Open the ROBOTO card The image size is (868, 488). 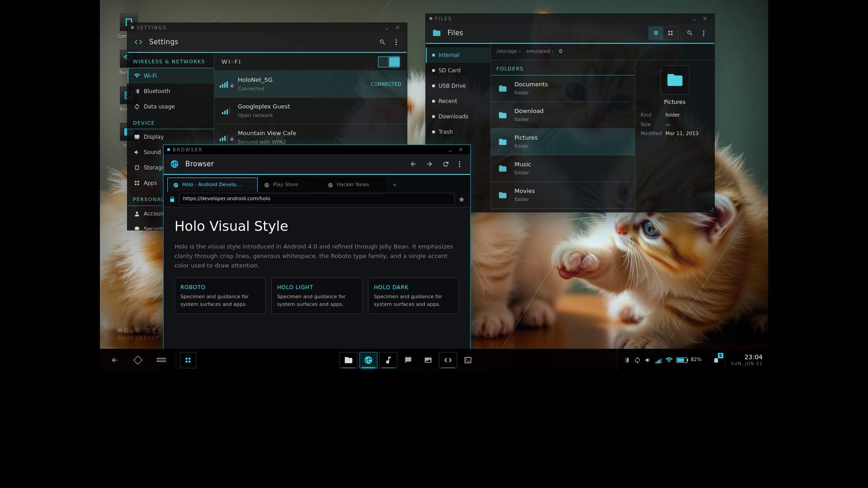(220, 296)
